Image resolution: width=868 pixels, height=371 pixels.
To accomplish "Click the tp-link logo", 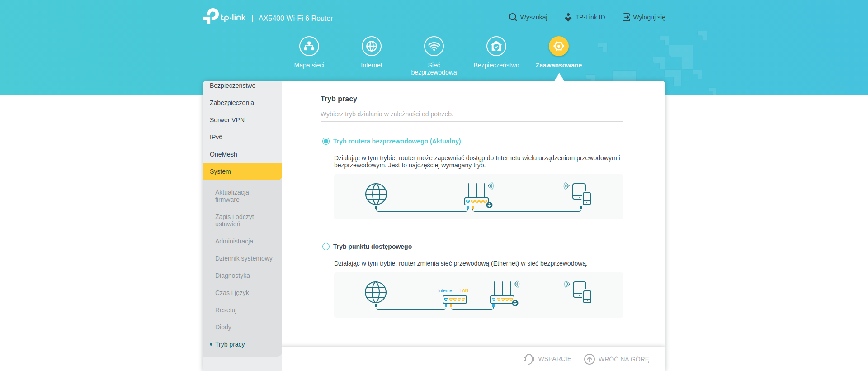I will (x=224, y=17).
